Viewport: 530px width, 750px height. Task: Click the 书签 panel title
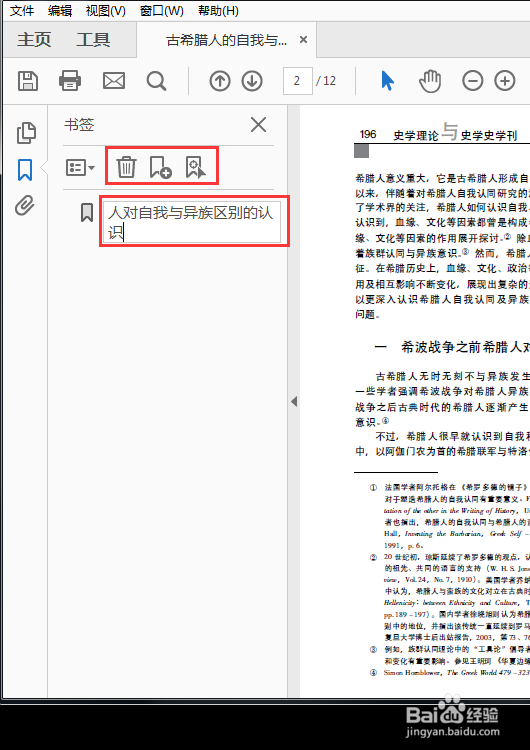79,125
